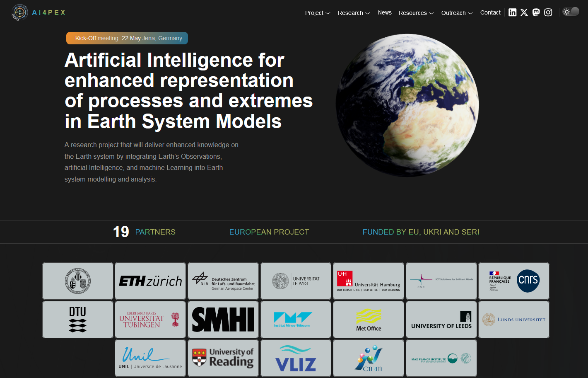This screenshot has height=378, width=588.
Task: Open the Institut Mines-Télécom logo
Action: [296, 320]
